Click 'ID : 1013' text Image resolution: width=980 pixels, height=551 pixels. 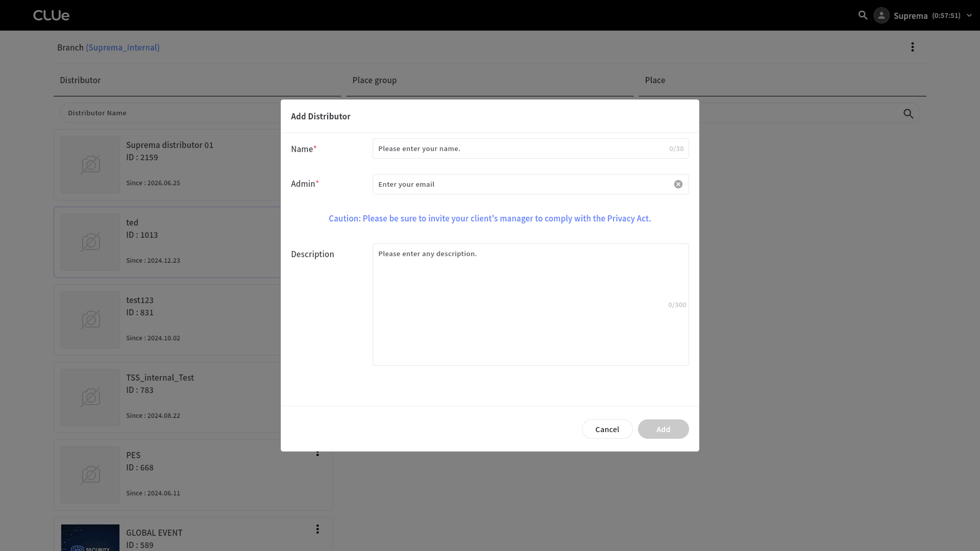142,235
